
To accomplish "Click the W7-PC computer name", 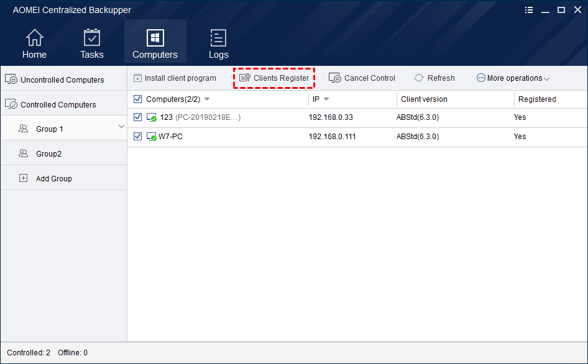I will pyautogui.click(x=171, y=137).
